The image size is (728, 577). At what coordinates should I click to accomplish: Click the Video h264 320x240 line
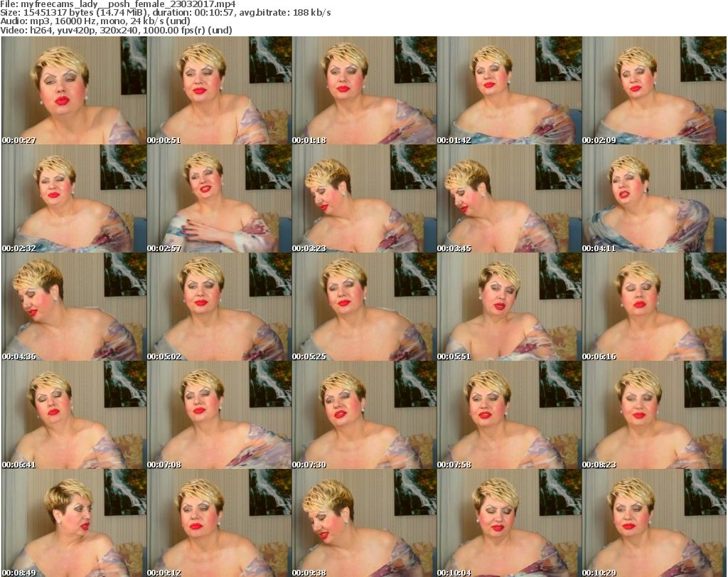click(116, 30)
